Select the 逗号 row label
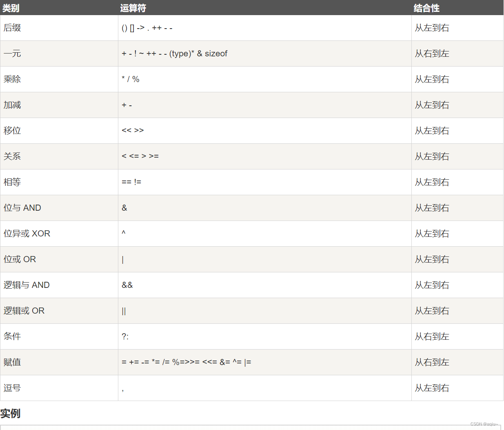The image size is (504, 430). coord(12,388)
